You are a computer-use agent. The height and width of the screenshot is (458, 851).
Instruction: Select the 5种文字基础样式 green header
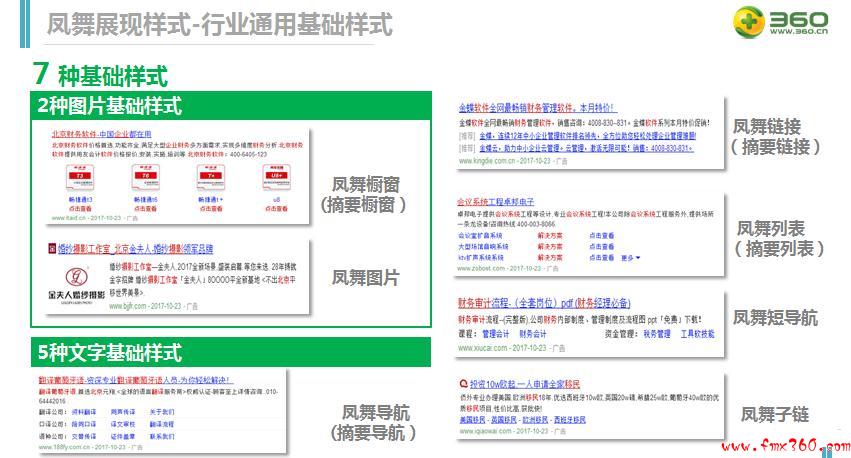[231, 352]
